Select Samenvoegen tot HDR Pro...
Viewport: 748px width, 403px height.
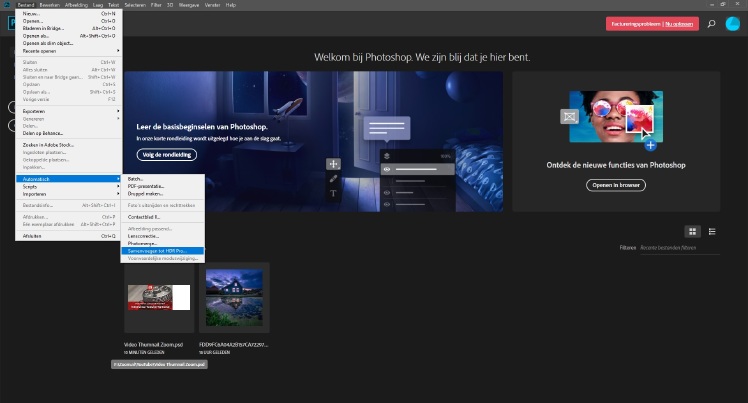[163, 251]
